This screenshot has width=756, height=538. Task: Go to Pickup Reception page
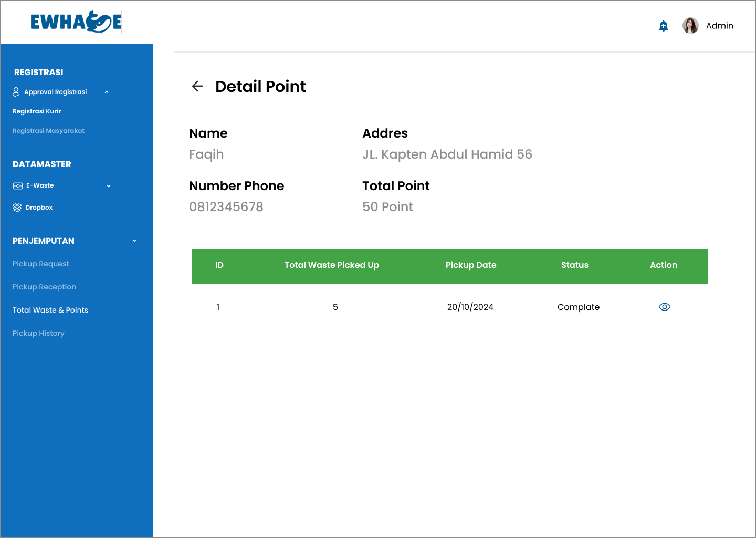[x=44, y=287]
